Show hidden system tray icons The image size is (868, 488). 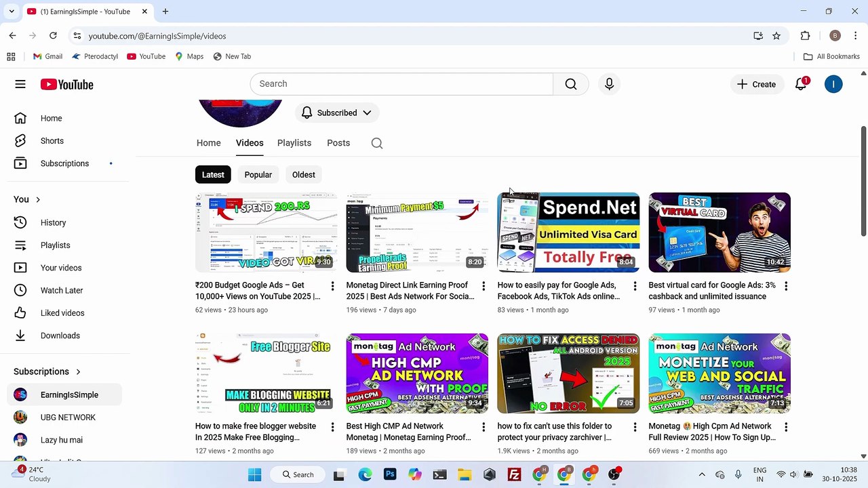tap(702, 474)
